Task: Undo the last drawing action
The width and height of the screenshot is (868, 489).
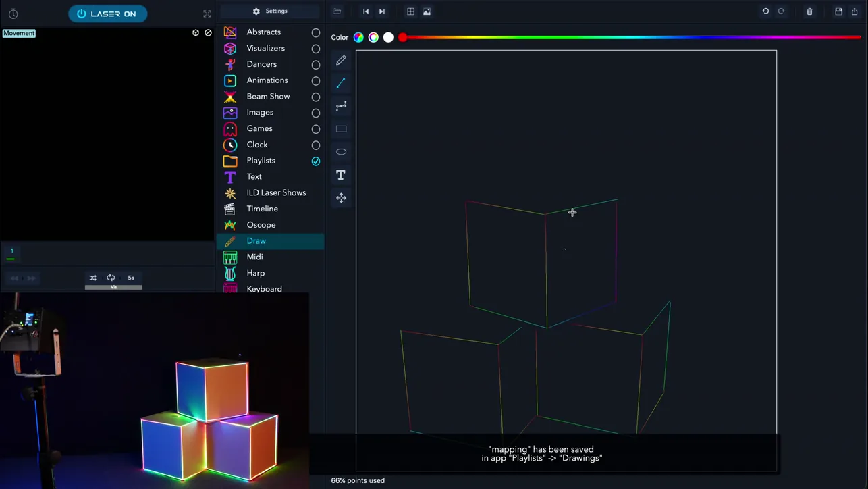Action: [765, 11]
